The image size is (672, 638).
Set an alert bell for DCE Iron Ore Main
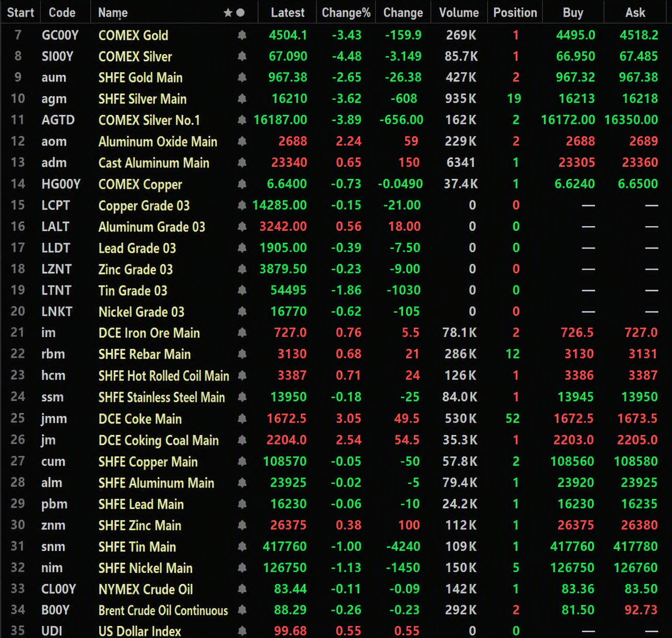point(242,333)
